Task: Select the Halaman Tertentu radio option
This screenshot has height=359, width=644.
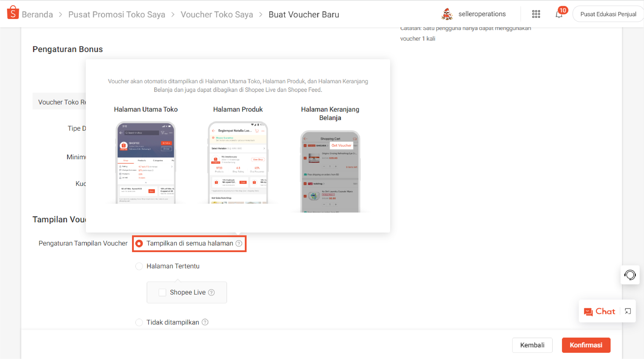Action: click(139, 266)
